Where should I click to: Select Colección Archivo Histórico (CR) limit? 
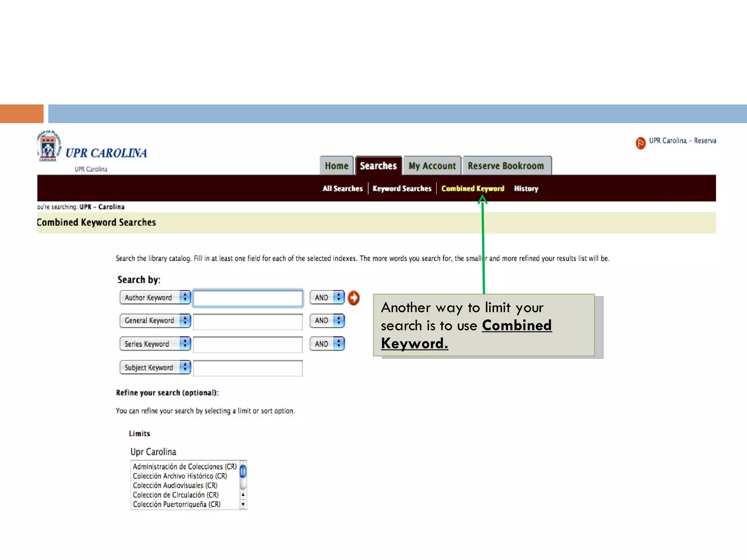[x=180, y=476]
